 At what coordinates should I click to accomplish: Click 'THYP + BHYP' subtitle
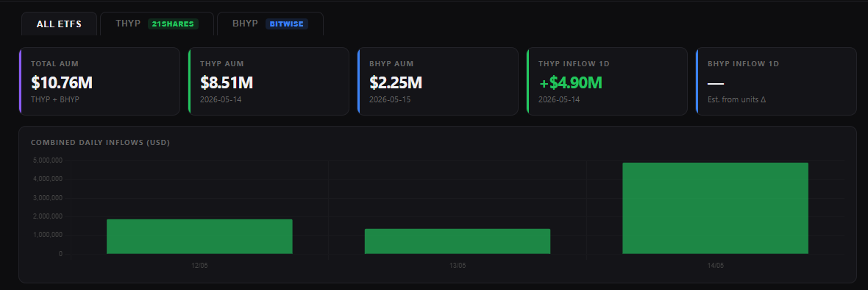(x=55, y=99)
